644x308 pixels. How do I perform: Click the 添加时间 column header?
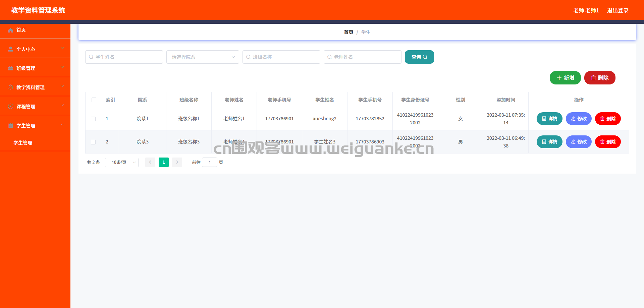pos(506,100)
